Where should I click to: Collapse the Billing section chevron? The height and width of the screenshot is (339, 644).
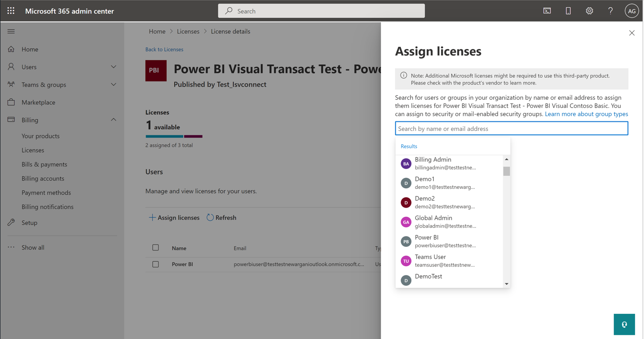coord(114,120)
